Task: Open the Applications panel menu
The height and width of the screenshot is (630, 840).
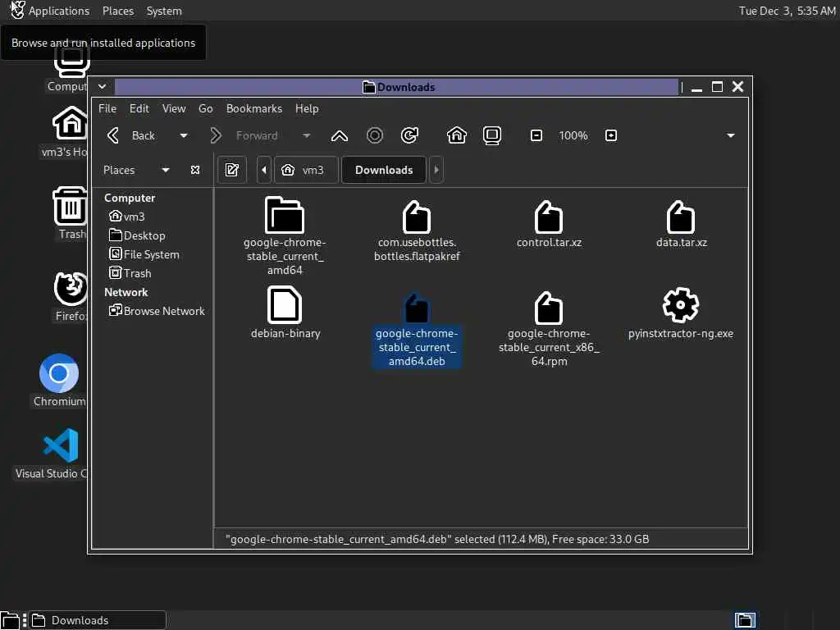Action: tap(59, 11)
